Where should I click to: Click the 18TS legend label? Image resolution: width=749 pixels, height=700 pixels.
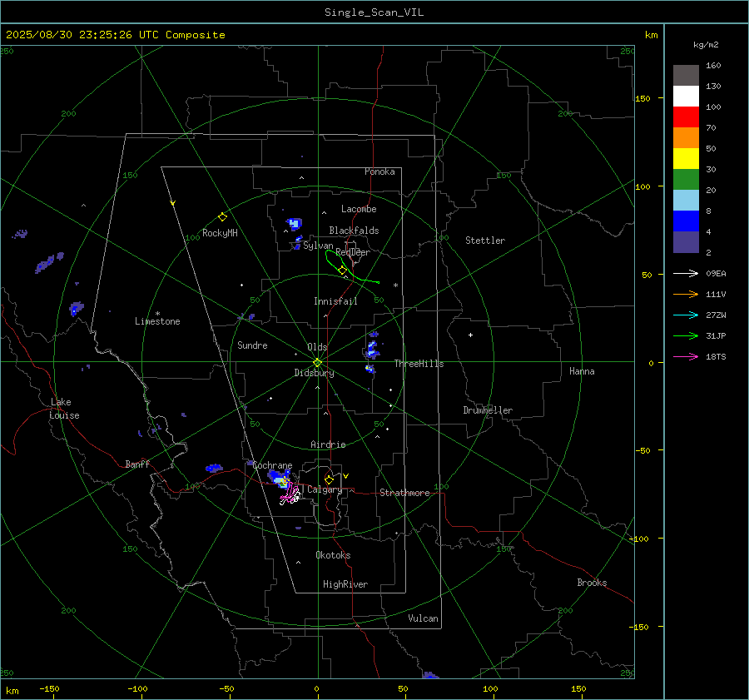(x=716, y=356)
